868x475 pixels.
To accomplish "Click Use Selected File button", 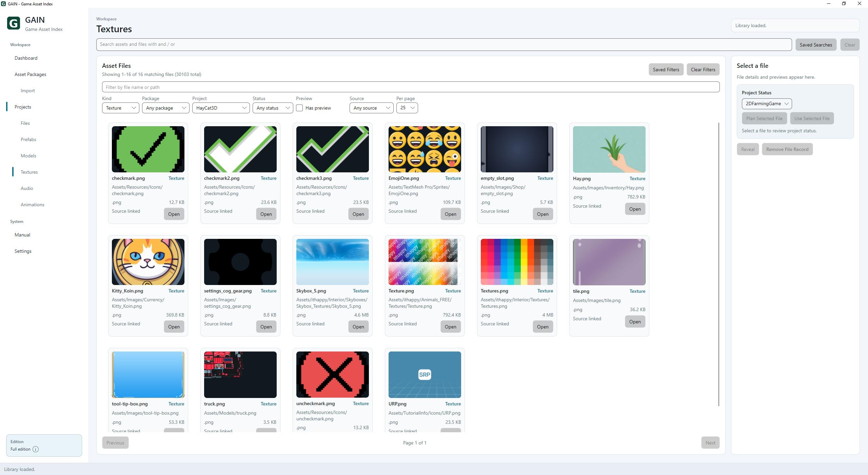I will [x=812, y=118].
